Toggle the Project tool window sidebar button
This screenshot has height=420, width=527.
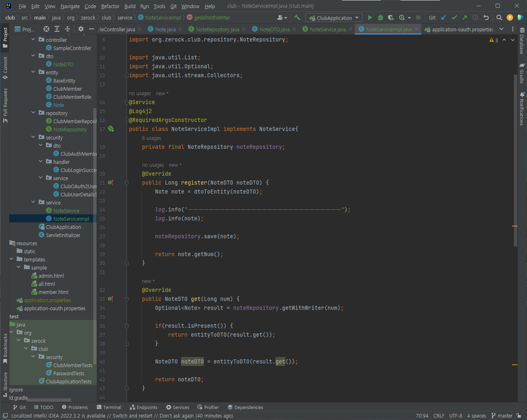(5, 37)
